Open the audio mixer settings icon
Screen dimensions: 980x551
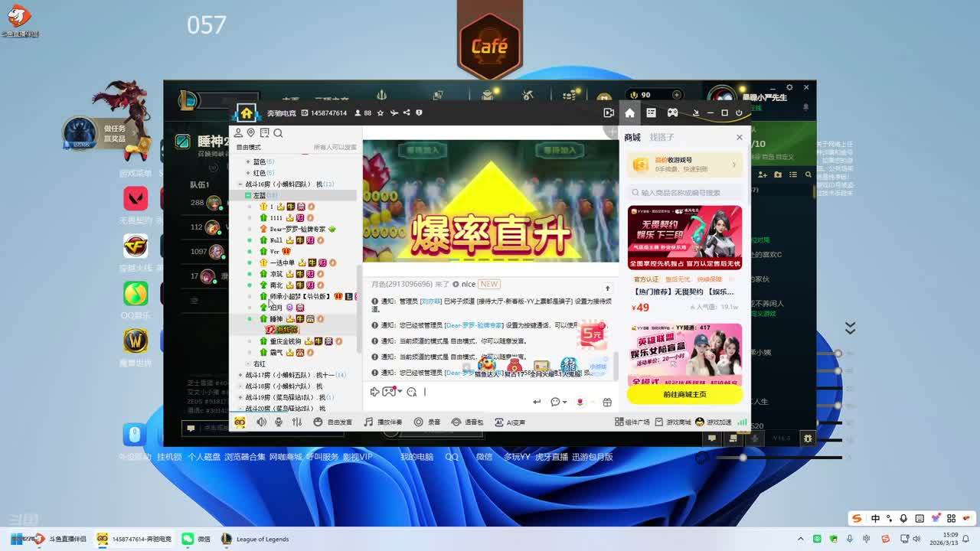(296, 422)
